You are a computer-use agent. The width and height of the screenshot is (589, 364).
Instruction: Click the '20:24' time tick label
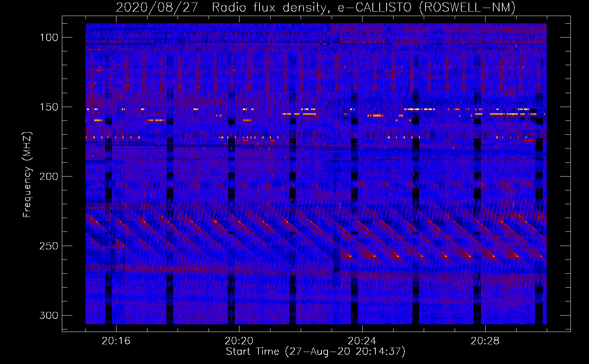point(362,341)
